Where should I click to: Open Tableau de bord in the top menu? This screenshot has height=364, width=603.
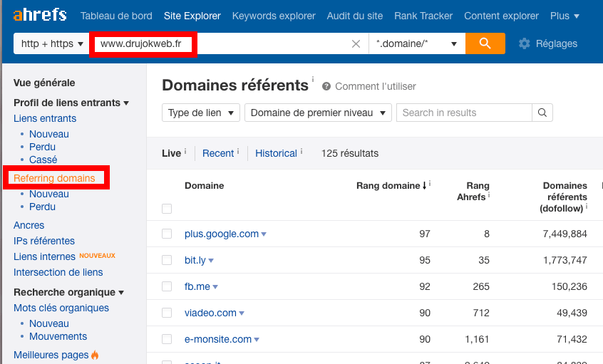116,16
